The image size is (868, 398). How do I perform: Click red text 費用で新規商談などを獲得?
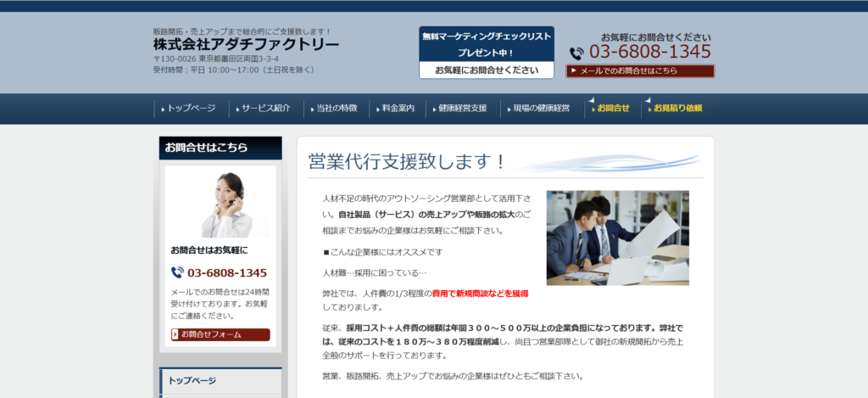click(x=480, y=294)
